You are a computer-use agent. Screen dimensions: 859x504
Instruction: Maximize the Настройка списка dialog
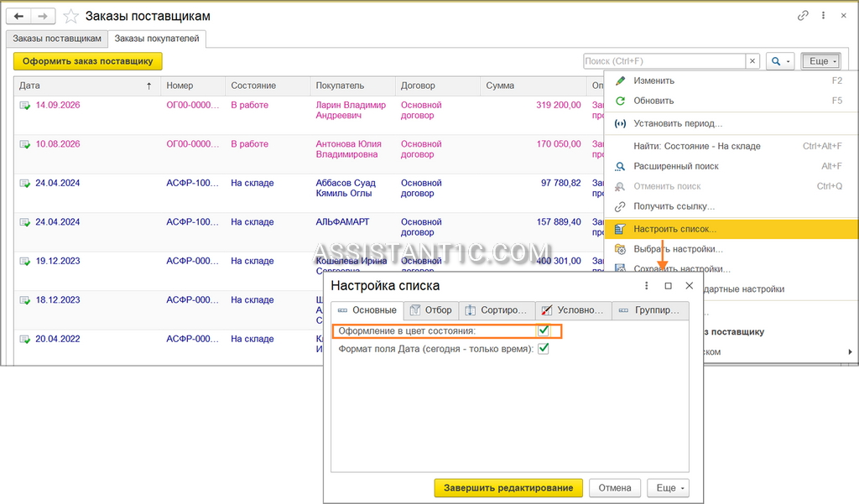668,285
